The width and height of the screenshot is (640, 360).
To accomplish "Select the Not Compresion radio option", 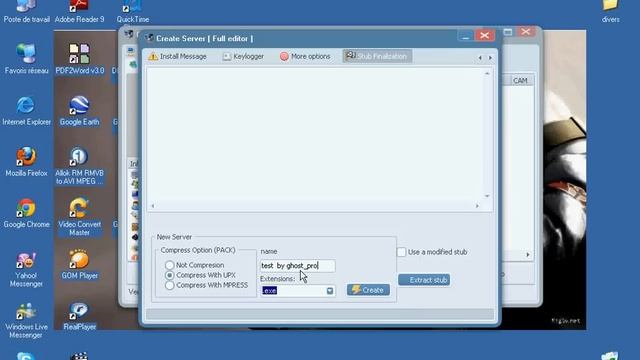I will tap(195, 265).
